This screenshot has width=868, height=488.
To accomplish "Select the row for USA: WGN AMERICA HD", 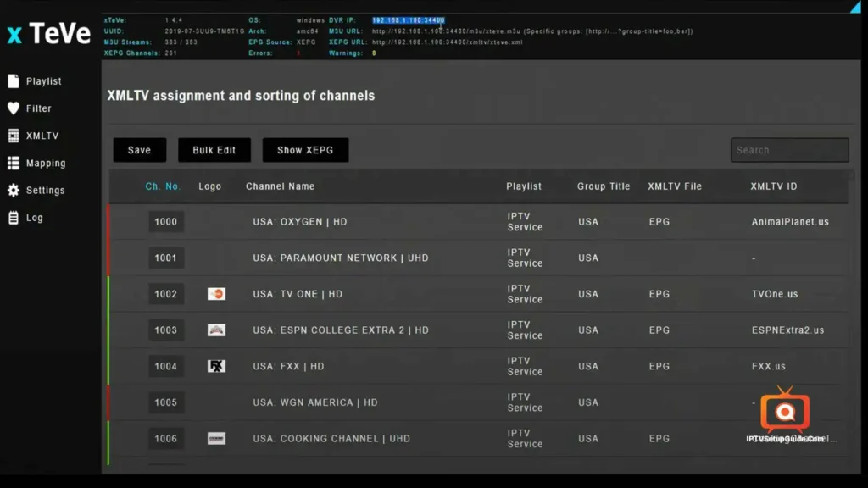I will click(314, 402).
